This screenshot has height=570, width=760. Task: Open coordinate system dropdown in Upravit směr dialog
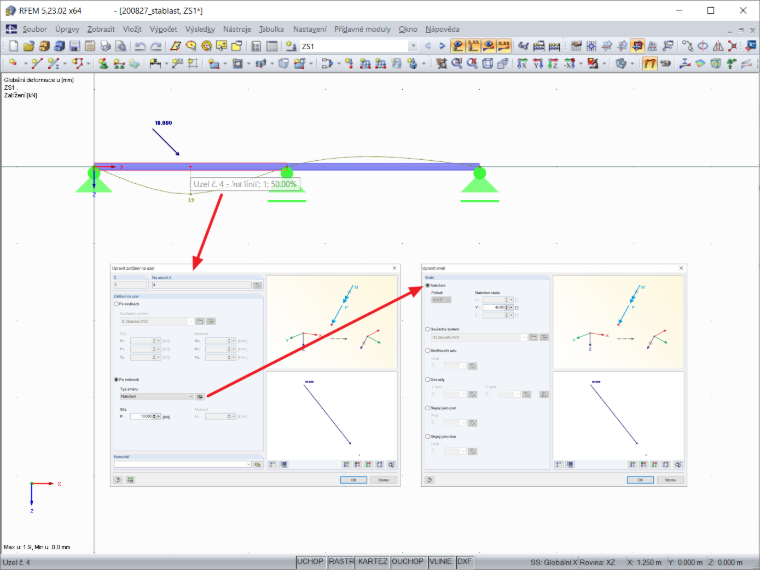tap(479, 337)
